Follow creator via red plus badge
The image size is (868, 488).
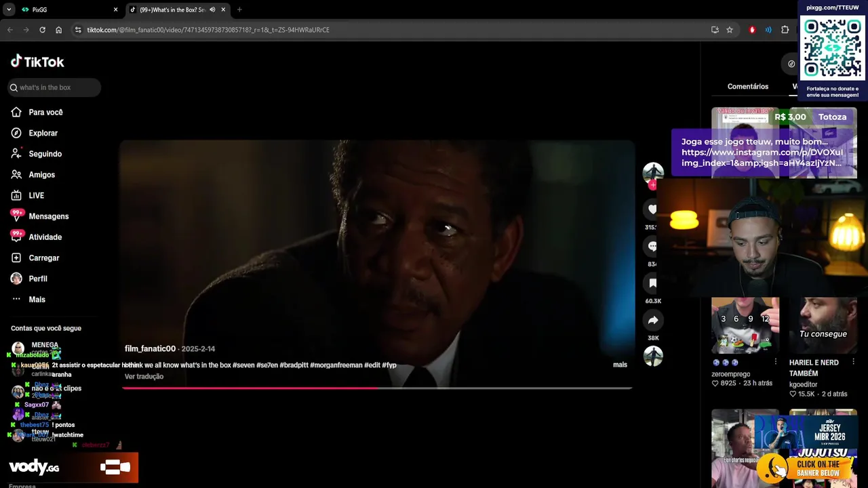tap(652, 185)
